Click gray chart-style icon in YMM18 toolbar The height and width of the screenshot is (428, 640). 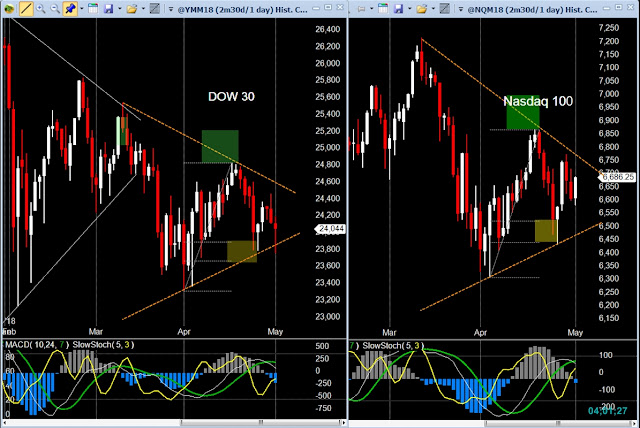tap(155, 9)
